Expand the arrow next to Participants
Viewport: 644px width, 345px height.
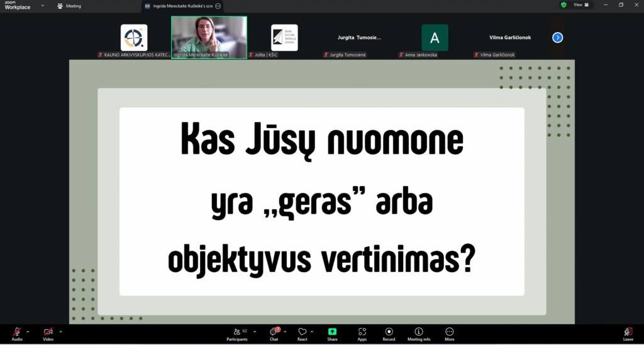point(255,331)
